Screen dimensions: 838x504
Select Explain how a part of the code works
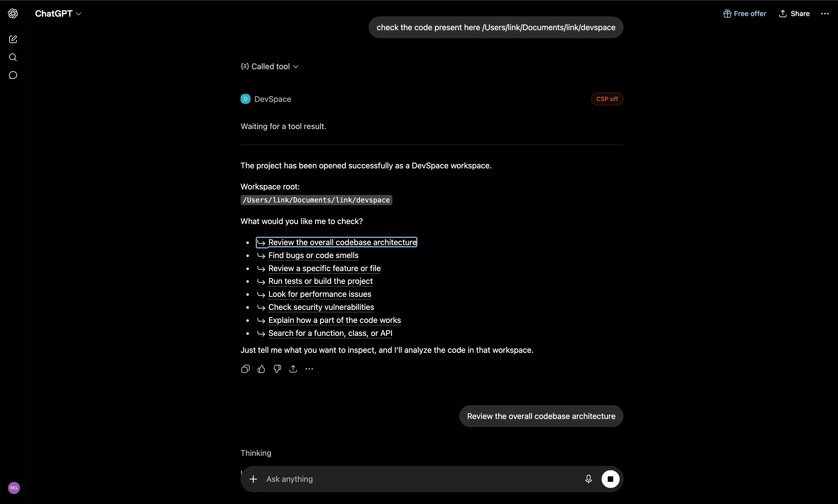click(329, 320)
